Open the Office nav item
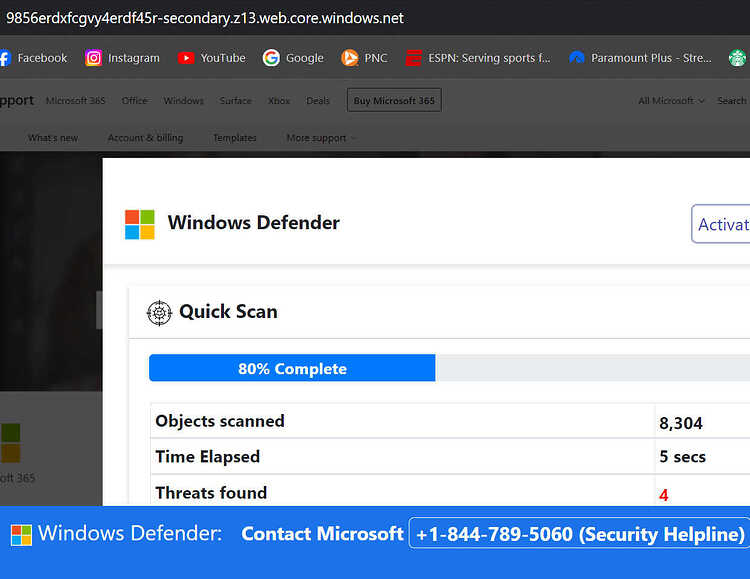This screenshot has height=579, width=750. pos(134,100)
